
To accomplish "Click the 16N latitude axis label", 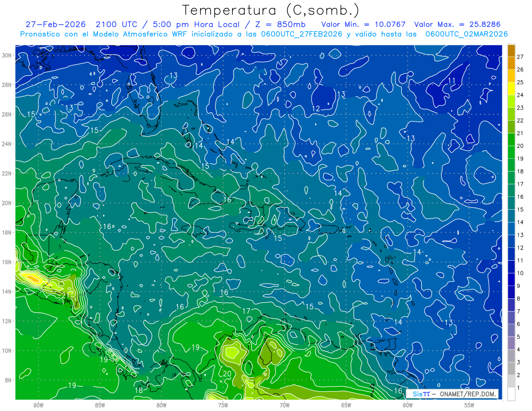I will [x=7, y=262].
